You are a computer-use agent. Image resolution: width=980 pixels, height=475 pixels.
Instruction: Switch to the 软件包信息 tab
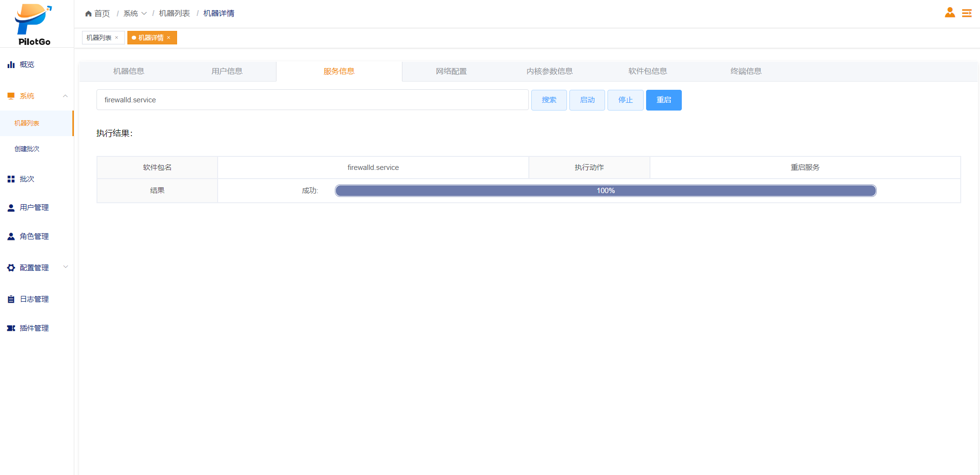tap(648, 71)
